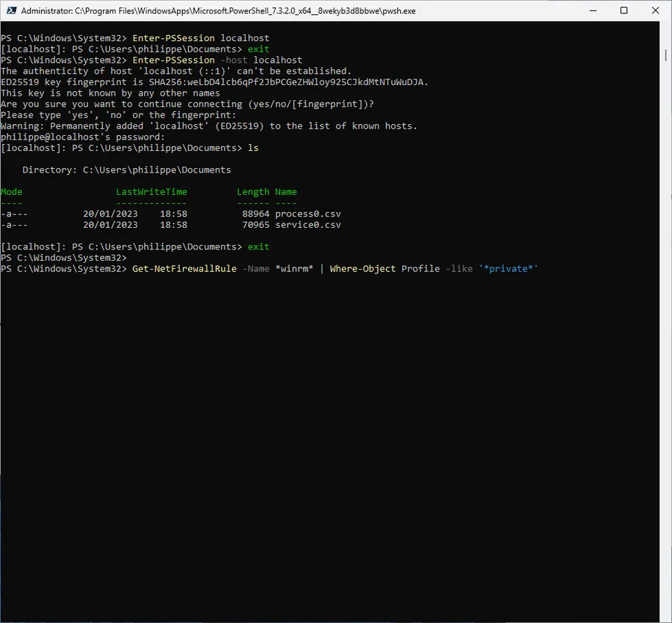Viewport: 672px width, 623px height.
Task: Click the 'Name' column header
Action: (x=286, y=192)
